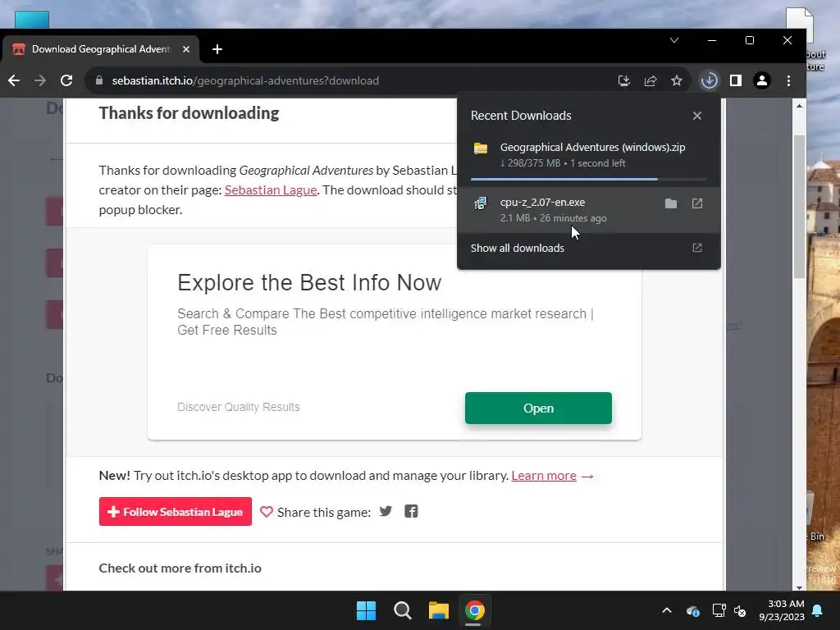840x630 pixels.
Task: Share this page via address bar icon
Action: 651,81
